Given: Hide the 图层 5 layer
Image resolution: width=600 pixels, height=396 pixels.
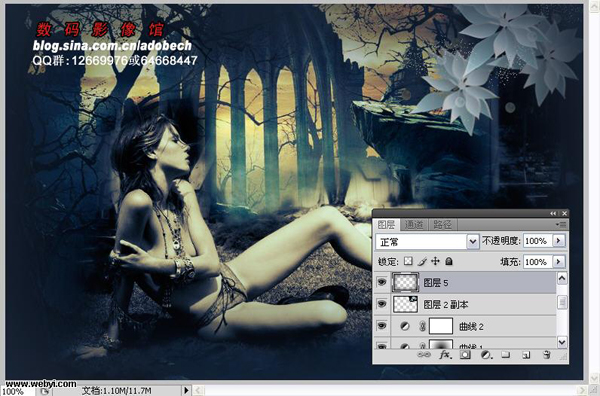Looking at the screenshot, I should tap(382, 282).
